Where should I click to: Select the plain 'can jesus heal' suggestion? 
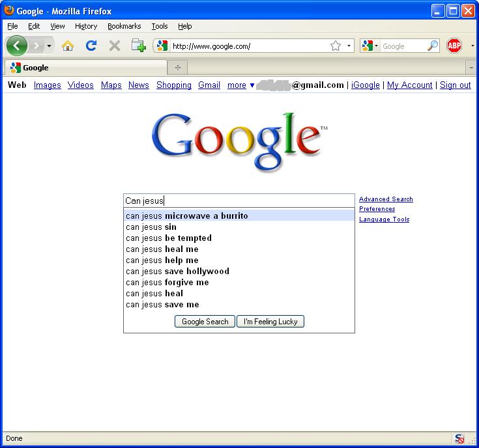pos(239,293)
